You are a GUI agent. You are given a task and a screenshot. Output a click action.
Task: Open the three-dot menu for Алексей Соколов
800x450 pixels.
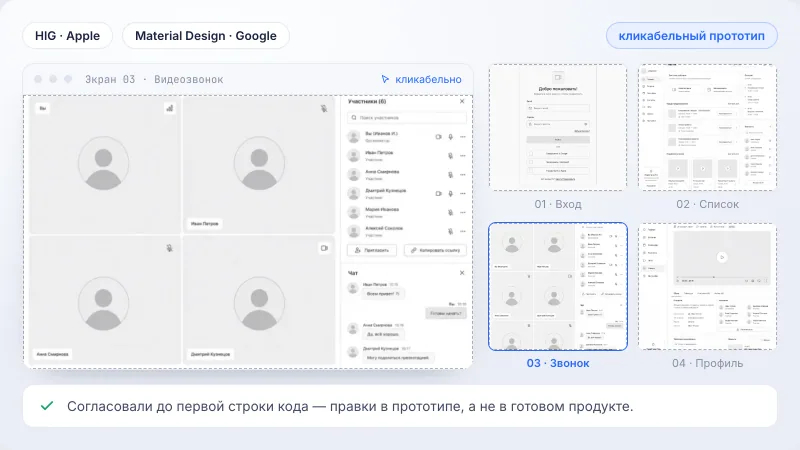point(463,231)
